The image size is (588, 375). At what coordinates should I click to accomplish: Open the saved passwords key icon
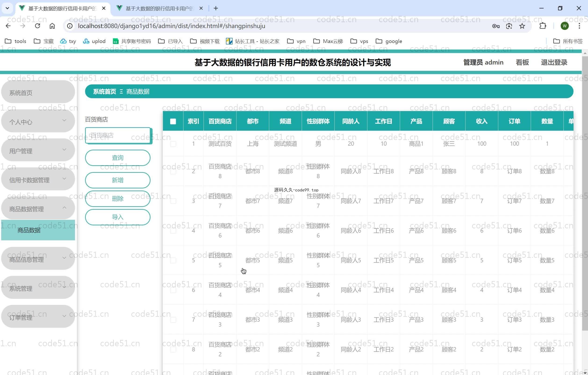(x=496, y=26)
